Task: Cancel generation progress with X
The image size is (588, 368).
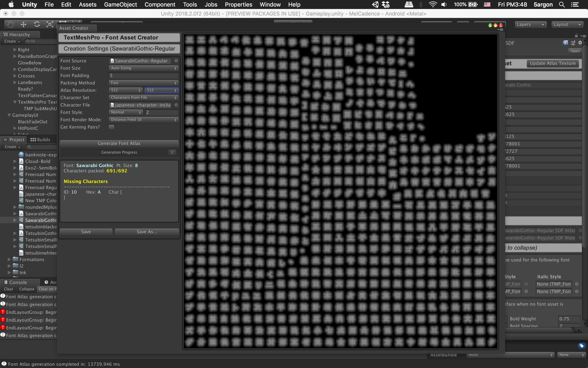Action: [x=172, y=152]
